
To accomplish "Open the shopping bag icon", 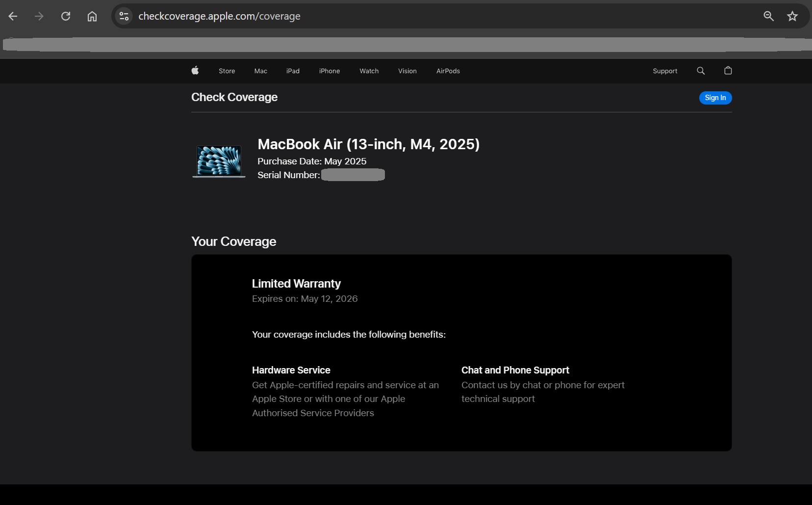I will (728, 71).
